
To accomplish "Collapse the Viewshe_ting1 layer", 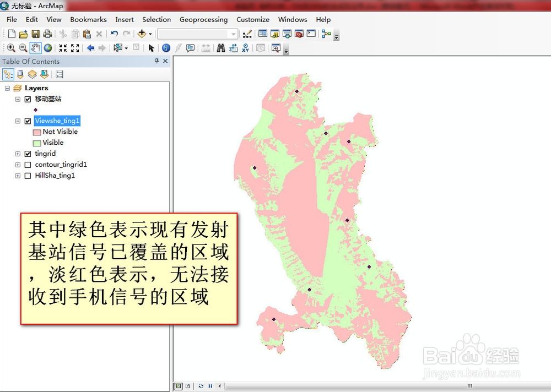I will (x=18, y=121).
